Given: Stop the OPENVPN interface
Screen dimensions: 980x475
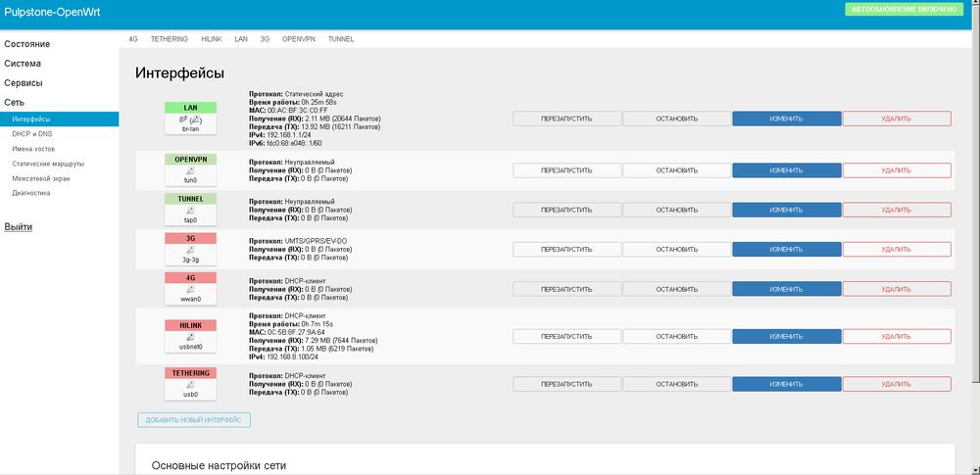Looking at the screenshot, I should 677,170.
